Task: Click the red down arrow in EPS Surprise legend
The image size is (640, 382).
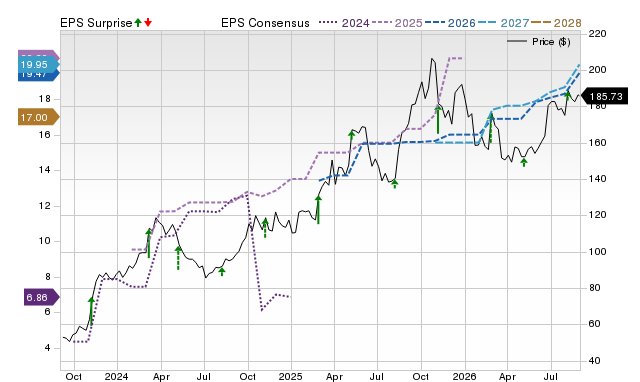Action: point(148,23)
